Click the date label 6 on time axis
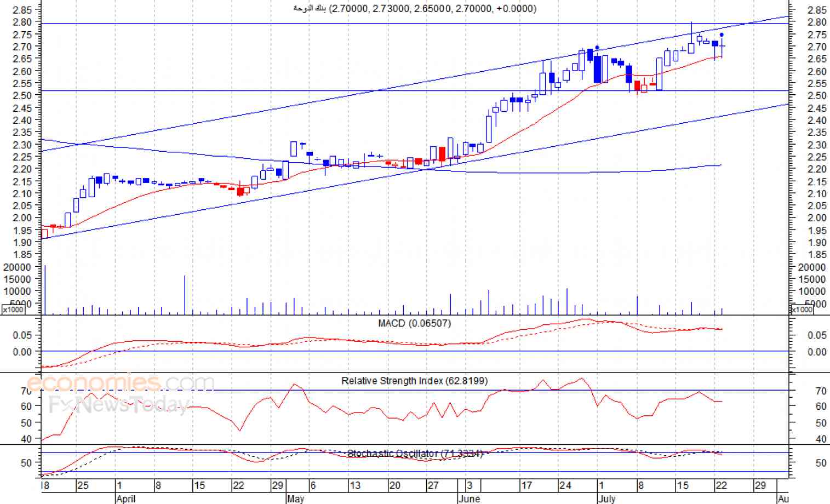 point(313,485)
